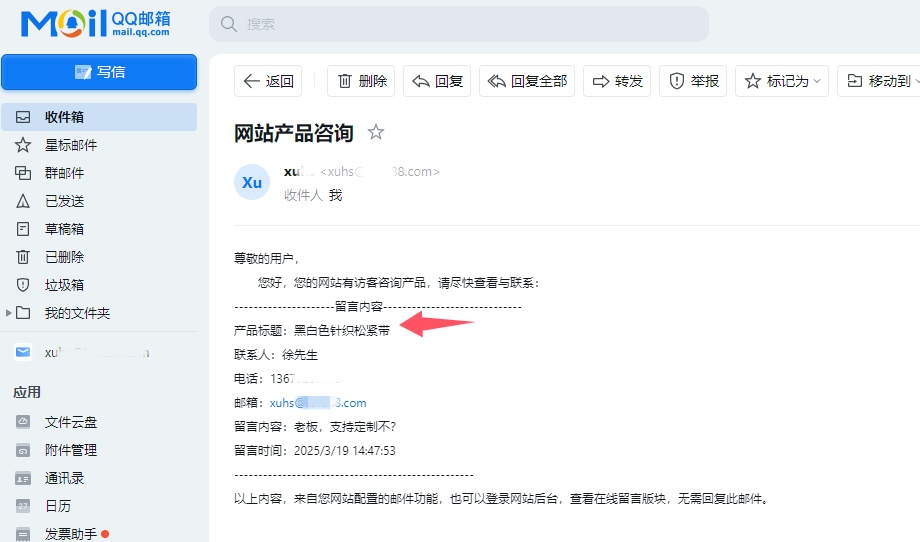Open the 收件箱 inbox folder
920x542 pixels.
click(x=99, y=117)
